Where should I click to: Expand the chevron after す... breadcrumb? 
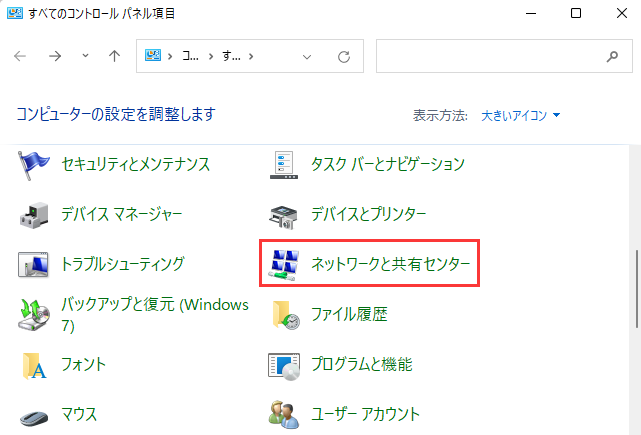[251, 56]
